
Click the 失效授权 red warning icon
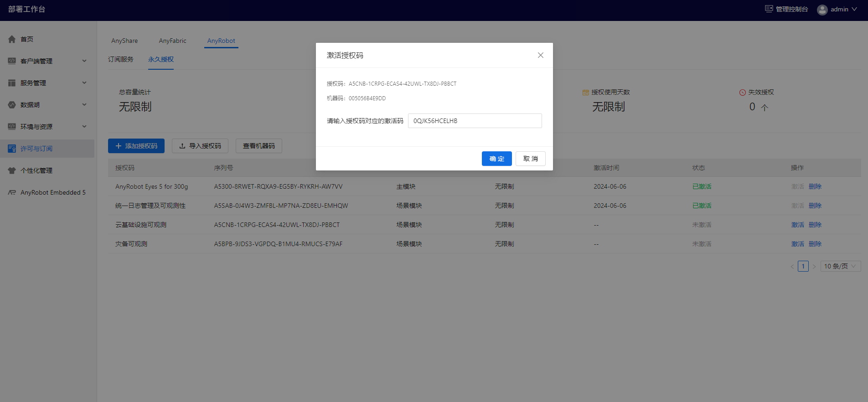(x=743, y=93)
